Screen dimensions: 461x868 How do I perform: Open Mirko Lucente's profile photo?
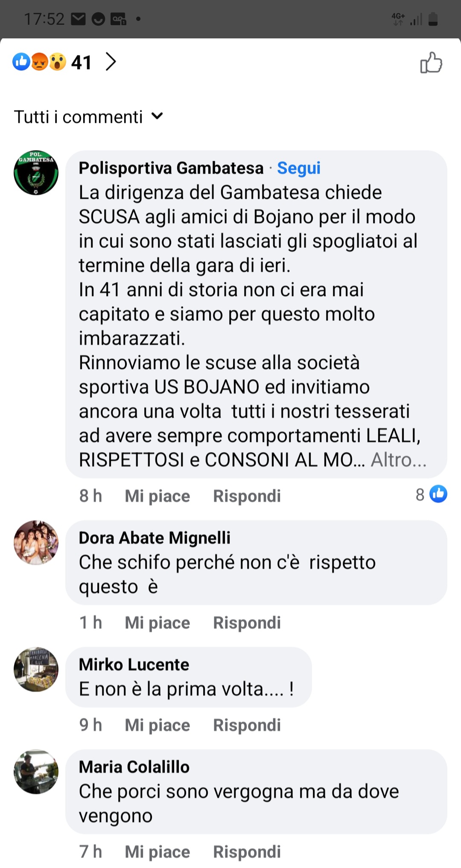36,669
